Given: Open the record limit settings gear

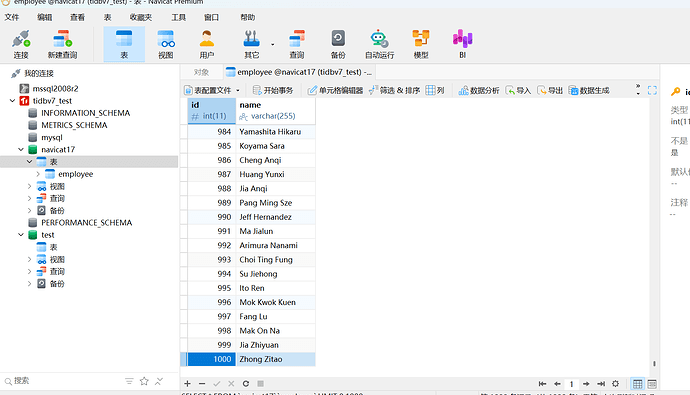Looking at the screenshot, I should (616, 384).
